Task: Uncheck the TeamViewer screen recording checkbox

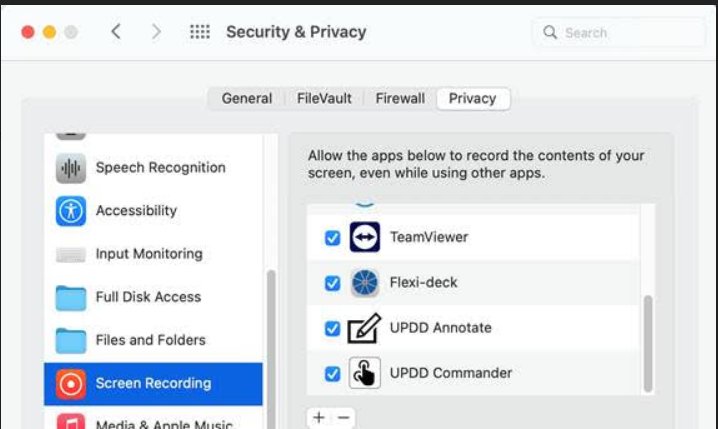Action: (332, 238)
